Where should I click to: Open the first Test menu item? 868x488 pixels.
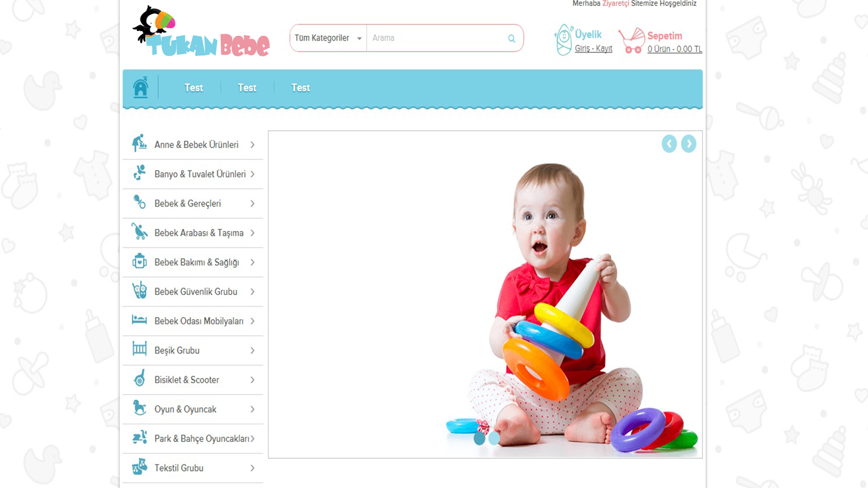[x=194, y=88]
